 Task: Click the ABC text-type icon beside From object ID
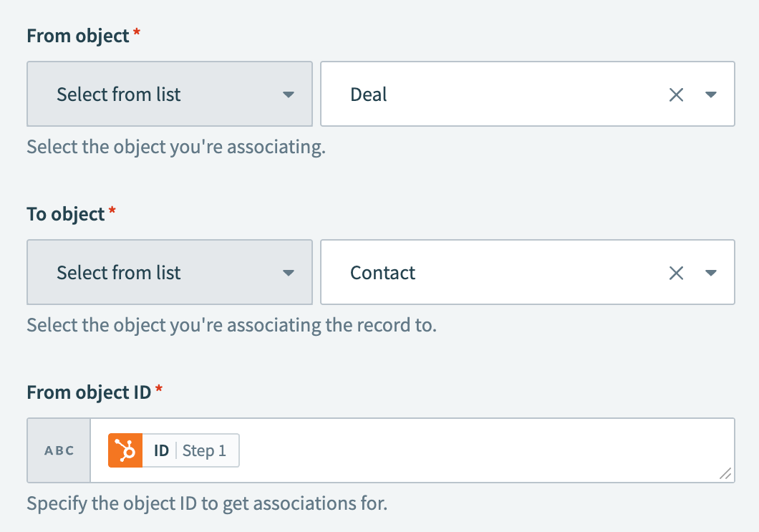tap(58, 450)
